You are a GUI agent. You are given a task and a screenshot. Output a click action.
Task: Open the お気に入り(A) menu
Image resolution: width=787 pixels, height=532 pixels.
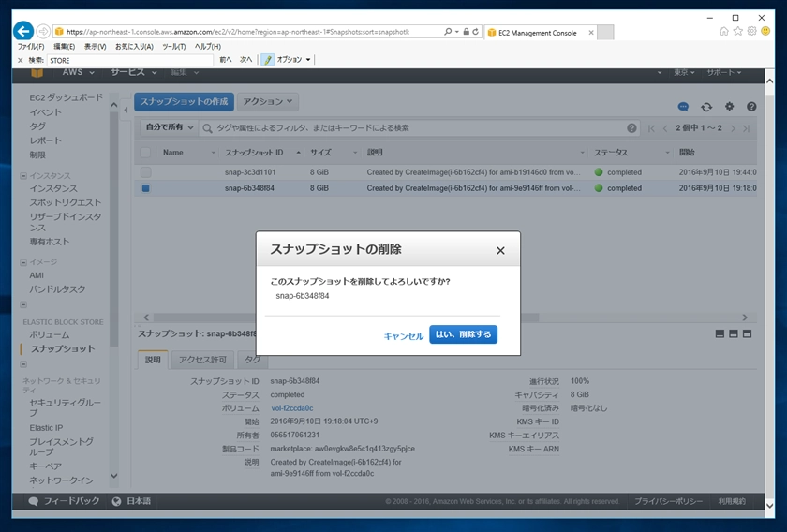(134, 46)
